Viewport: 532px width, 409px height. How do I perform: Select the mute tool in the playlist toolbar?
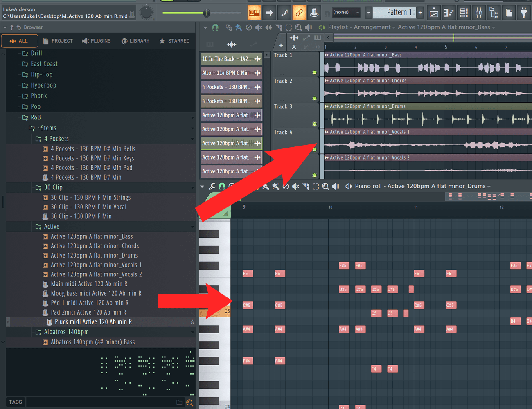pos(259,27)
